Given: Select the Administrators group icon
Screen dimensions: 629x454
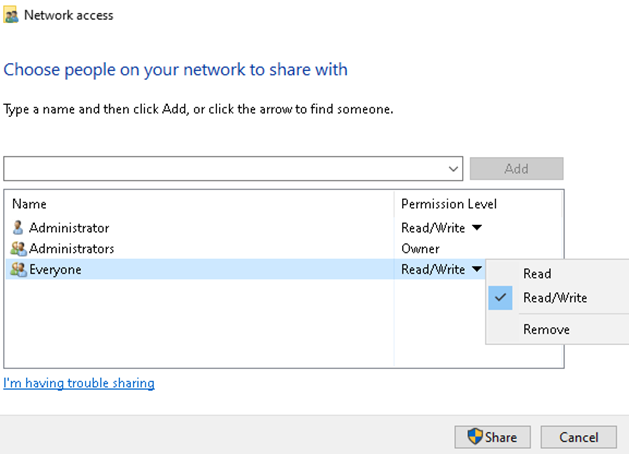Looking at the screenshot, I should click(x=18, y=249).
